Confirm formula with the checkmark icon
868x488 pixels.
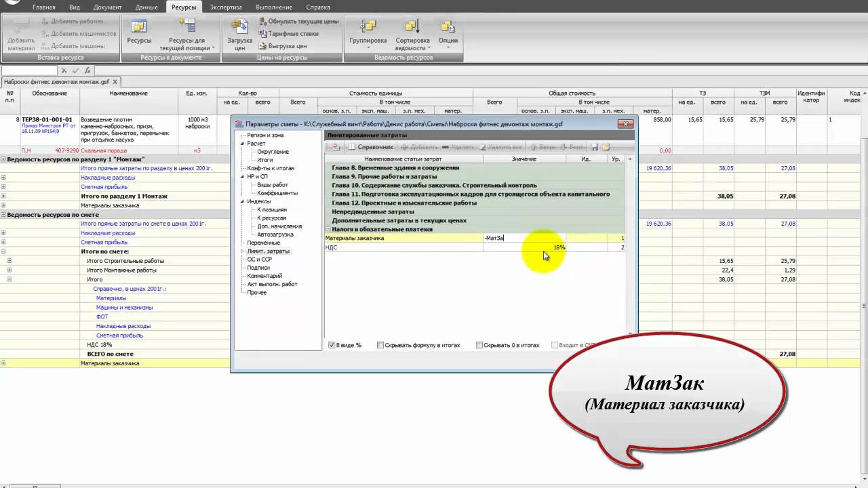coord(75,70)
